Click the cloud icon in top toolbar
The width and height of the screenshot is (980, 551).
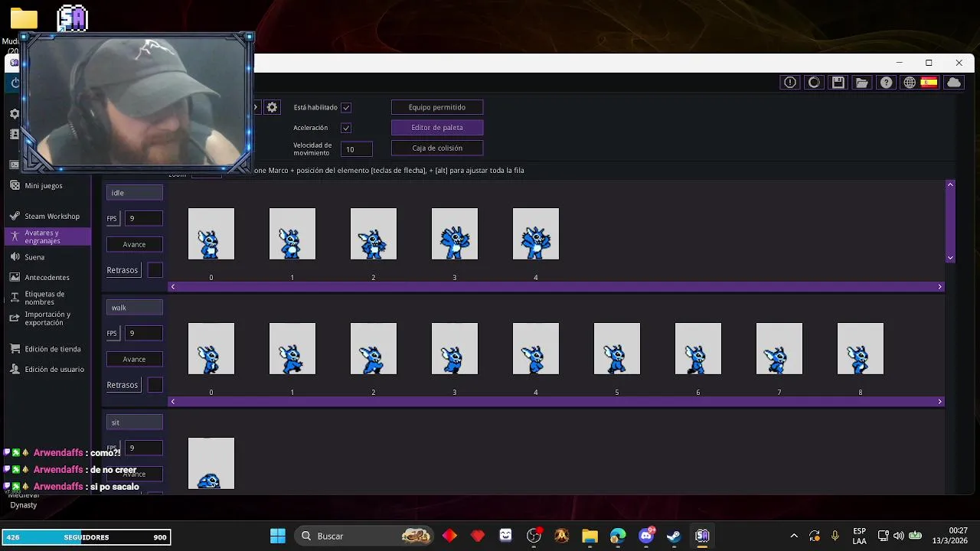point(954,83)
